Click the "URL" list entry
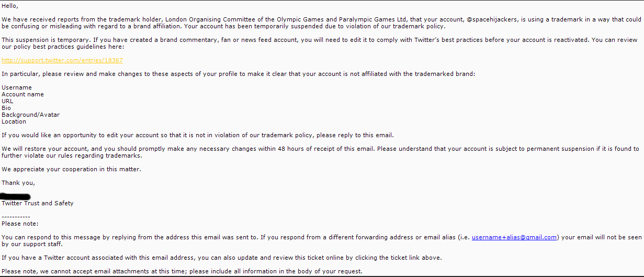This screenshot has width=644, height=277. click(x=7, y=101)
